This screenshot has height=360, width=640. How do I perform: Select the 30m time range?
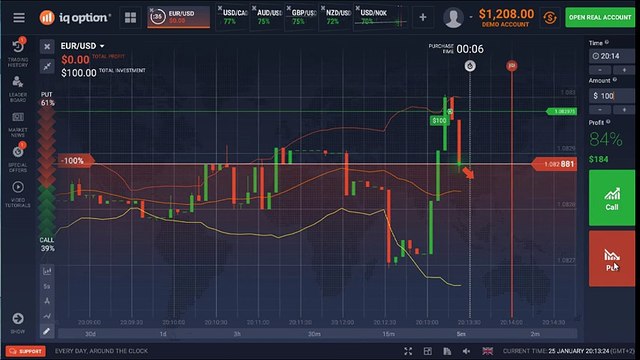click(314, 334)
